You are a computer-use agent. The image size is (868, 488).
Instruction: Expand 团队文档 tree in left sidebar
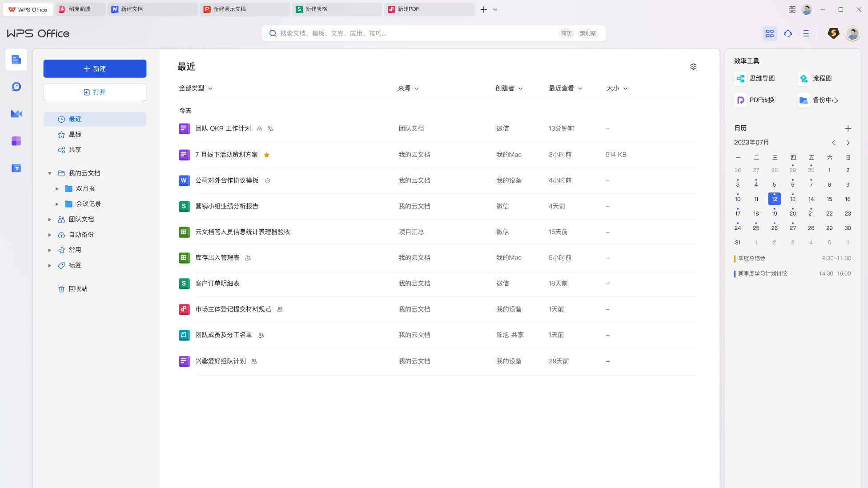click(49, 219)
